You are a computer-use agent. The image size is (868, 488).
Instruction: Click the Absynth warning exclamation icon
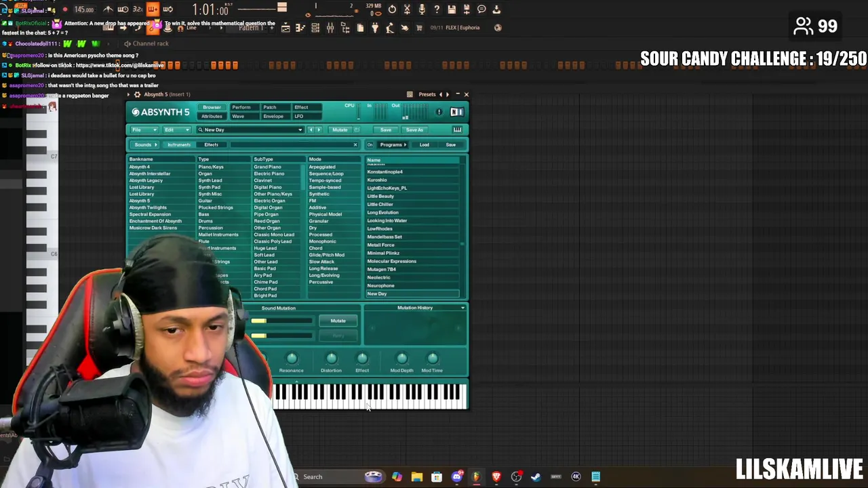pos(439,112)
